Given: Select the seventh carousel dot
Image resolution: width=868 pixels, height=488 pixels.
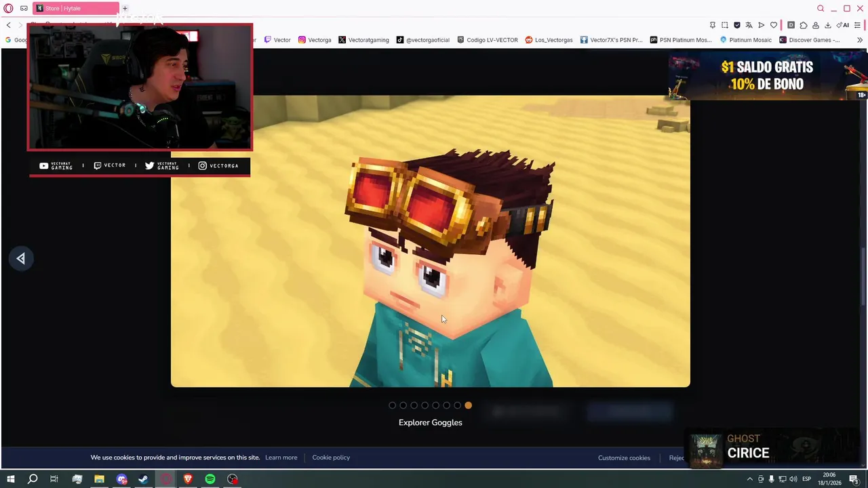Looking at the screenshot, I should [x=457, y=405].
